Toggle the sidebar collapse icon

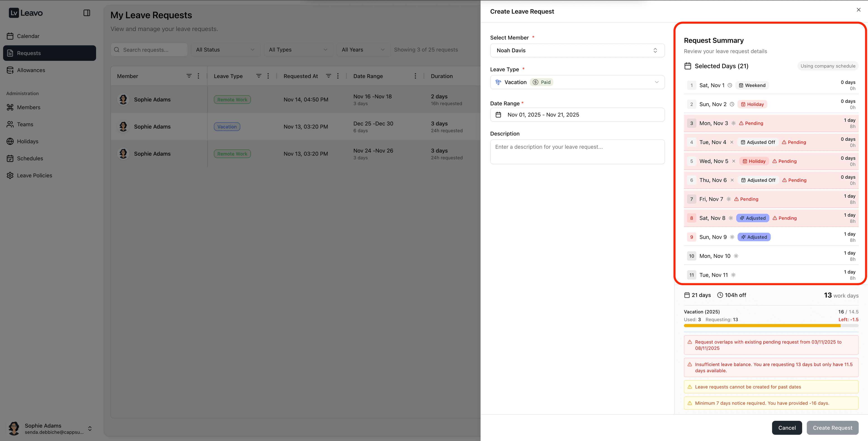(87, 13)
